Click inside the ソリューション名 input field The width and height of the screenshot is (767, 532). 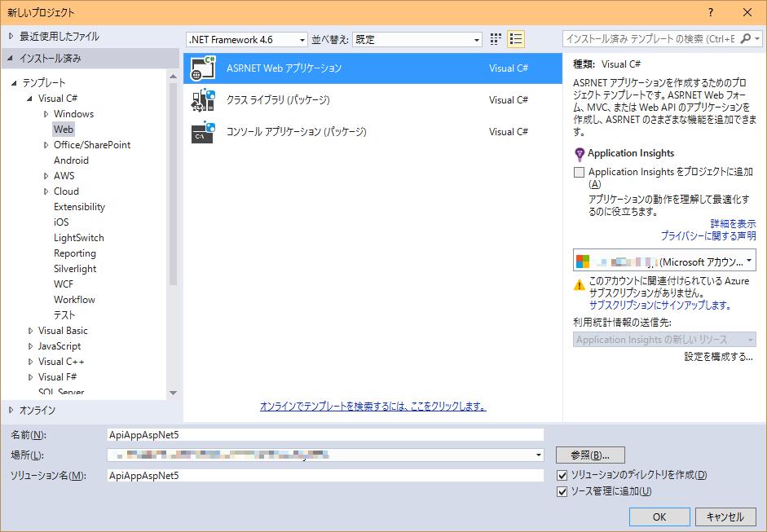[x=326, y=475]
